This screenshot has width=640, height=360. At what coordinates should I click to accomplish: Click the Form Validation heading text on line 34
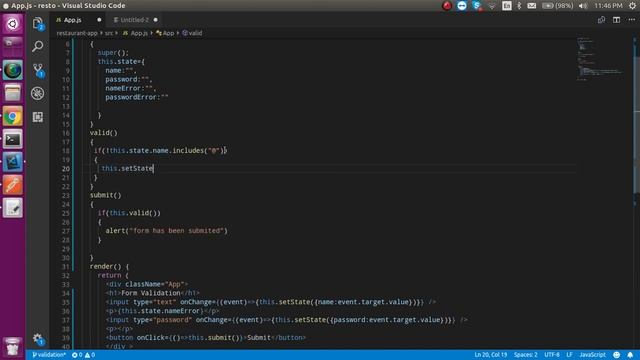click(x=151, y=293)
